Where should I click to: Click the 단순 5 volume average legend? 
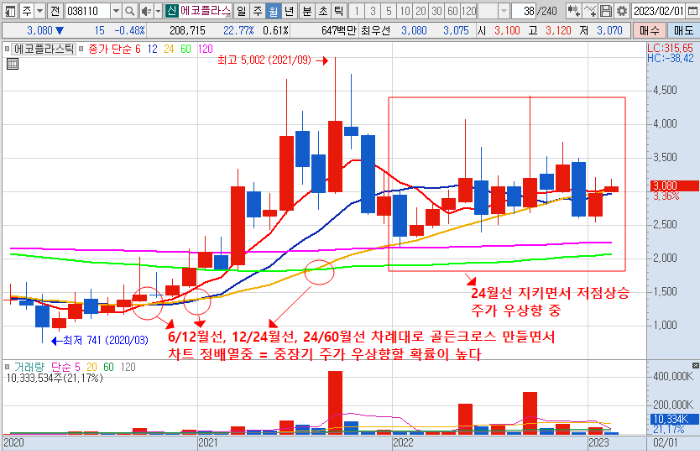66,367
